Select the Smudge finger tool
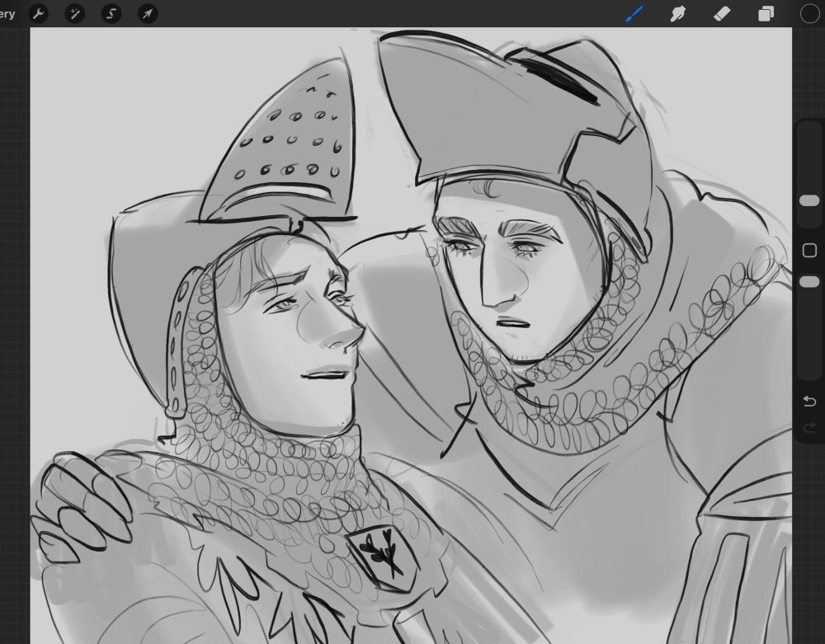The width and height of the screenshot is (825, 644). coord(677,14)
